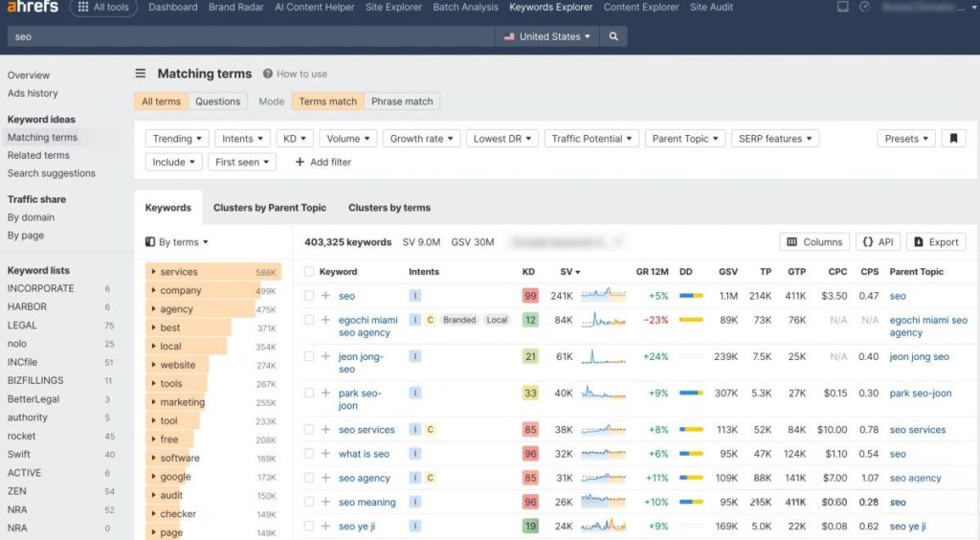Open the API button
The width and height of the screenshot is (980, 540).
[879, 242]
